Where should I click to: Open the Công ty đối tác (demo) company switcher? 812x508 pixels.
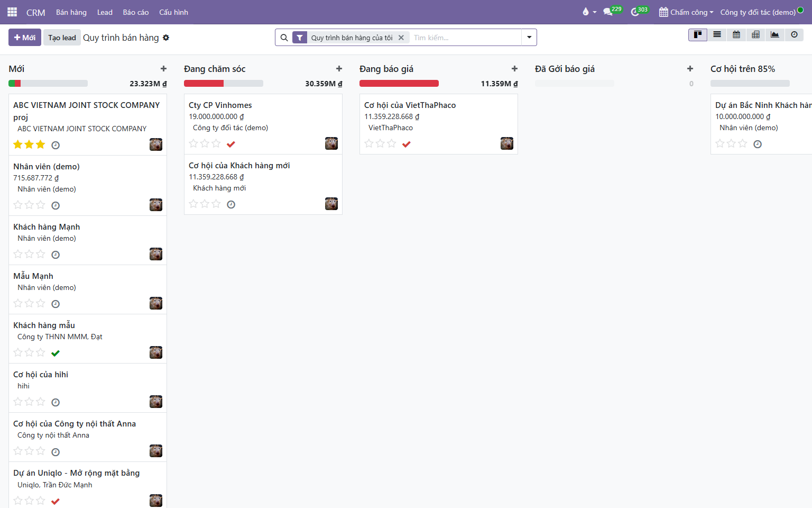click(758, 12)
